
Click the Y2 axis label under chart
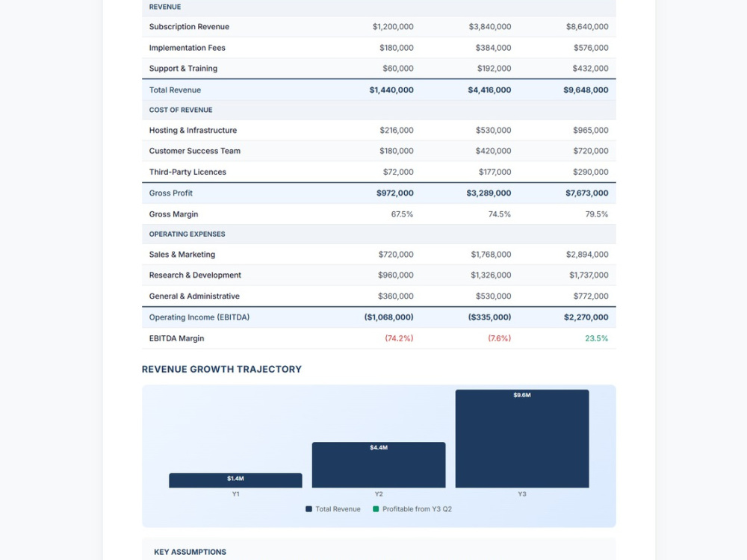tap(379, 494)
